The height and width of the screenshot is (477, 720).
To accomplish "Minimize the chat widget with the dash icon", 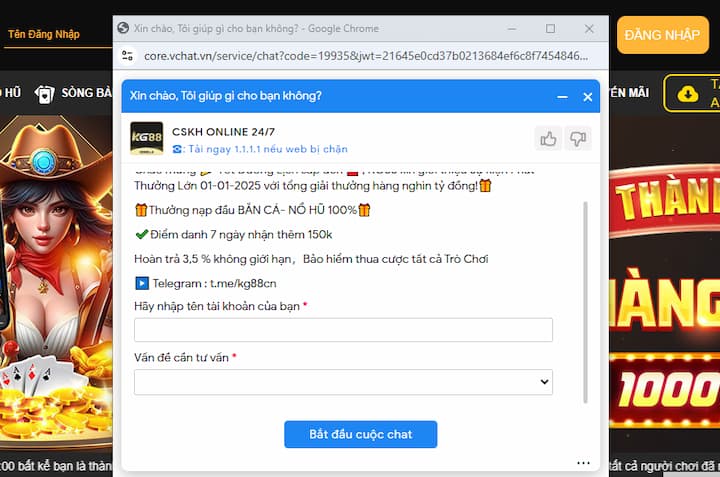I will tap(561, 97).
